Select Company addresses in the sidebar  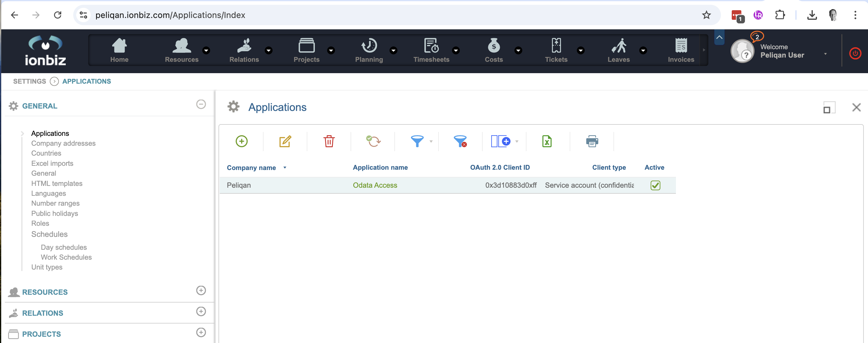(x=63, y=143)
